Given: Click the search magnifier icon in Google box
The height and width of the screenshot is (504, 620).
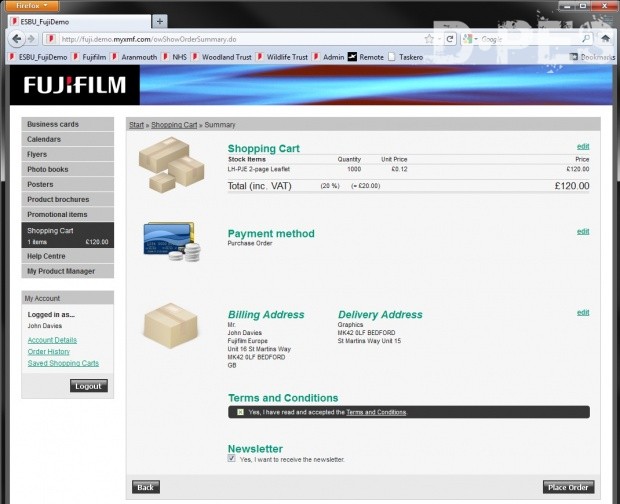Looking at the screenshot, I should tap(586, 38).
